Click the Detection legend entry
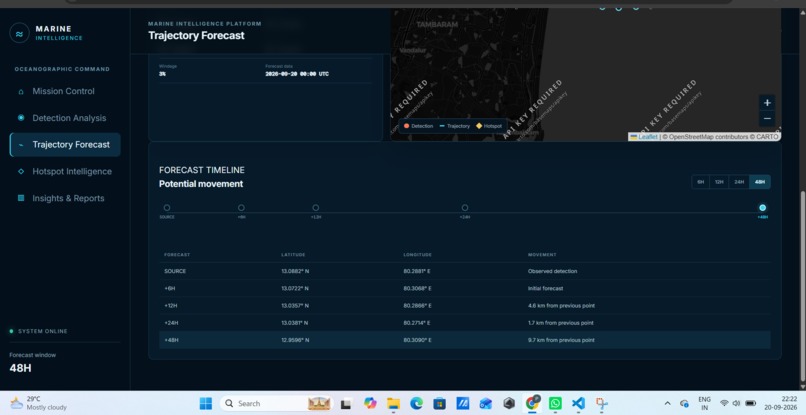 coord(418,126)
